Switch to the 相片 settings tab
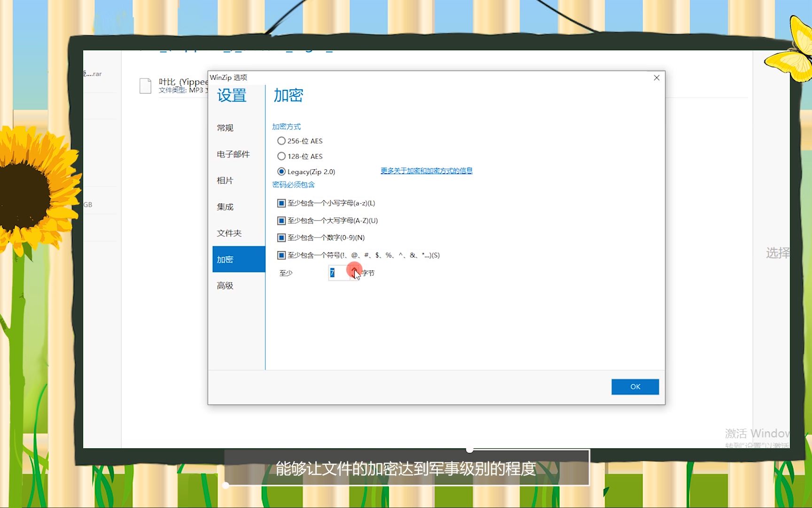This screenshot has height=508, width=812. click(x=239, y=181)
